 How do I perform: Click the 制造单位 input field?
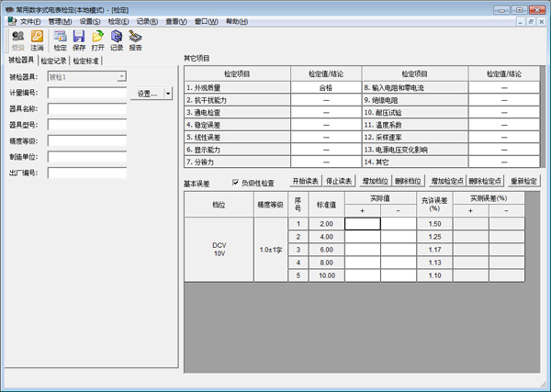click(x=86, y=156)
